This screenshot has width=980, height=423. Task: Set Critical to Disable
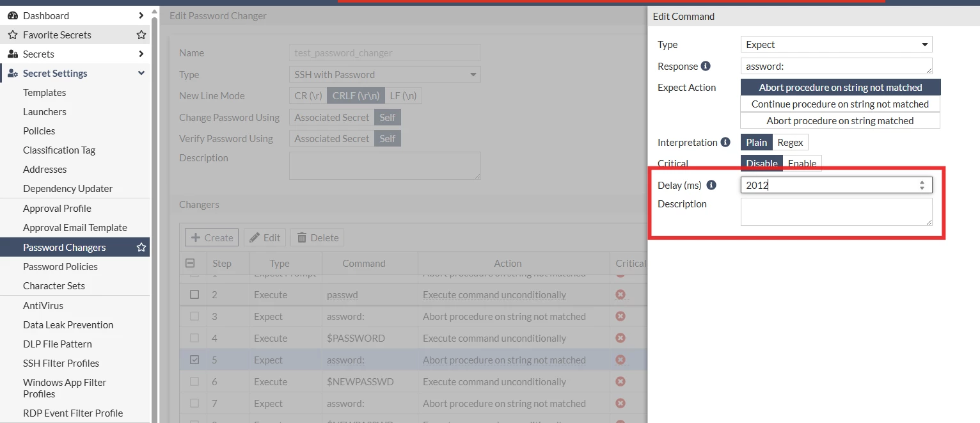(762, 163)
